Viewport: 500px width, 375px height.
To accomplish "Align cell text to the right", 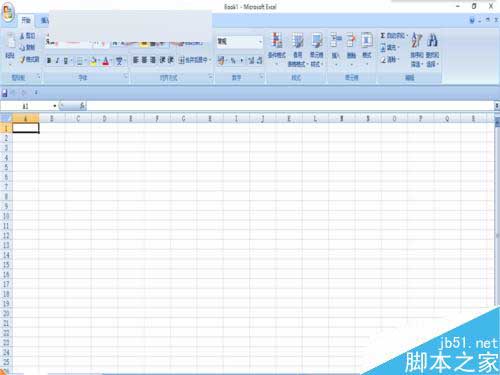I will pyautogui.click(x=153, y=60).
